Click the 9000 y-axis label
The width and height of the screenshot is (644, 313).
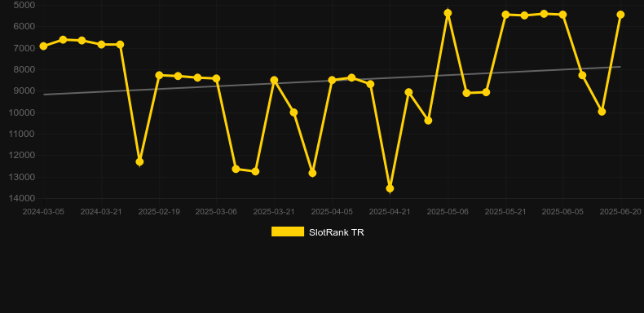click(x=24, y=90)
